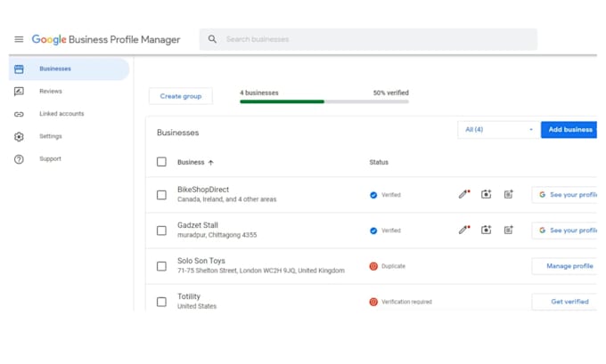
Task: Edit BikeShopDirect profile with pencil icon
Action: pyautogui.click(x=464, y=194)
